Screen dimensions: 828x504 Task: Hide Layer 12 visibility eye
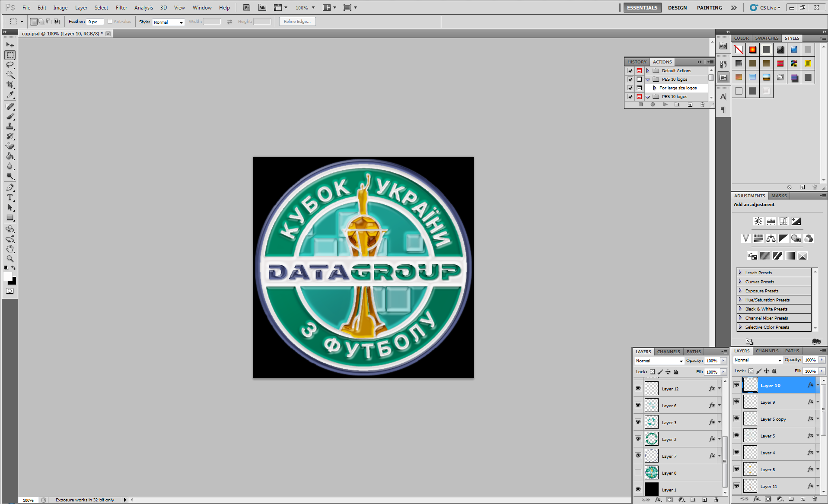click(x=638, y=388)
